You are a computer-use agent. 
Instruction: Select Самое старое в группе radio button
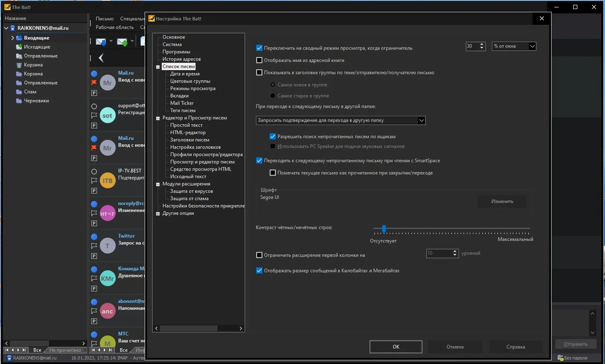273,95
